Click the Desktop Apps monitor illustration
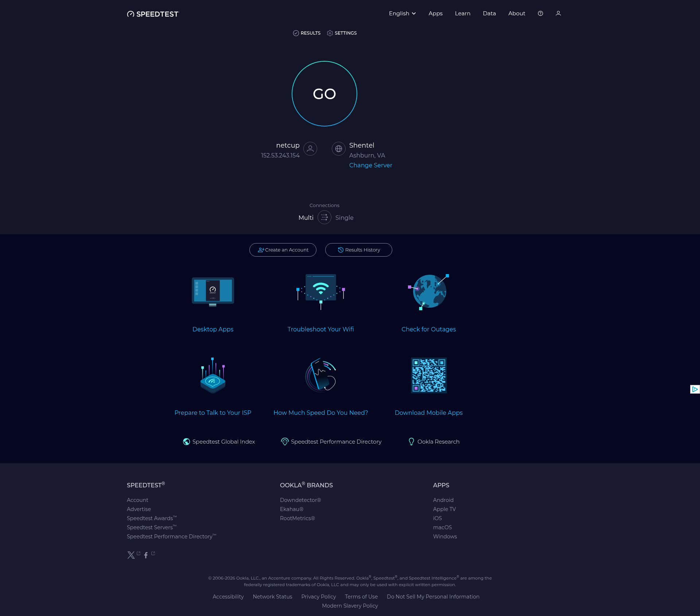This screenshot has height=616, width=700. coord(213,292)
